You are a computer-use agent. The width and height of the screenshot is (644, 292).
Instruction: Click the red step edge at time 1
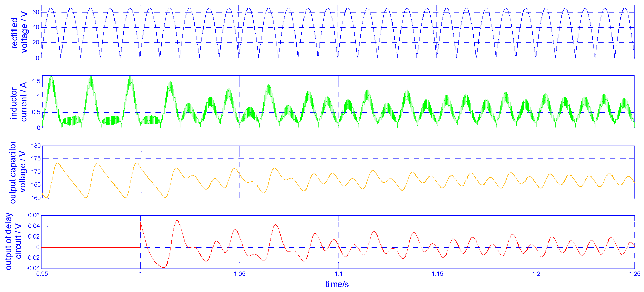point(140,235)
